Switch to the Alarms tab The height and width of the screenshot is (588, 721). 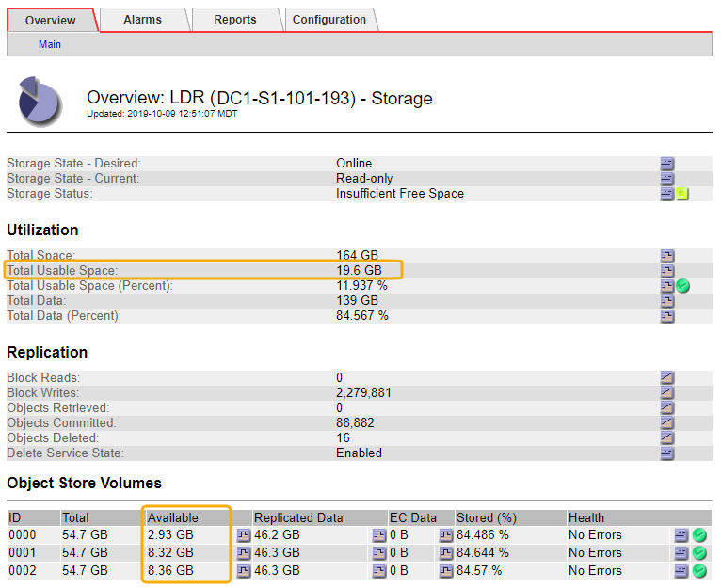[x=142, y=20]
